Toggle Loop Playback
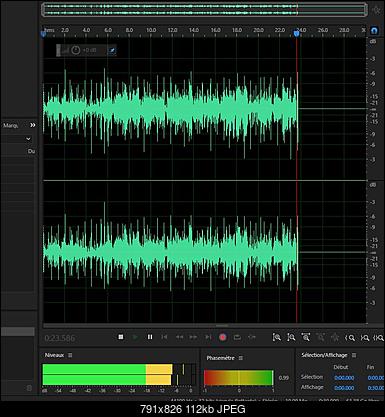The image size is (385, 417). (x=237, y=337)
